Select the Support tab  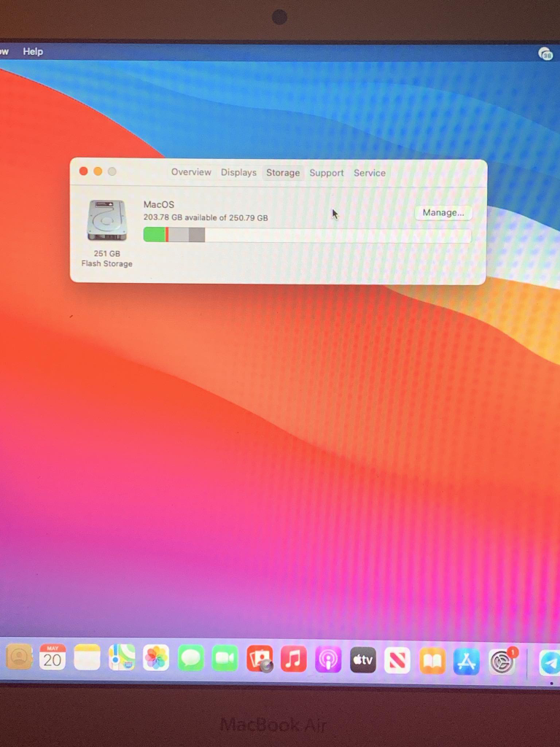(x=326, y=174)
